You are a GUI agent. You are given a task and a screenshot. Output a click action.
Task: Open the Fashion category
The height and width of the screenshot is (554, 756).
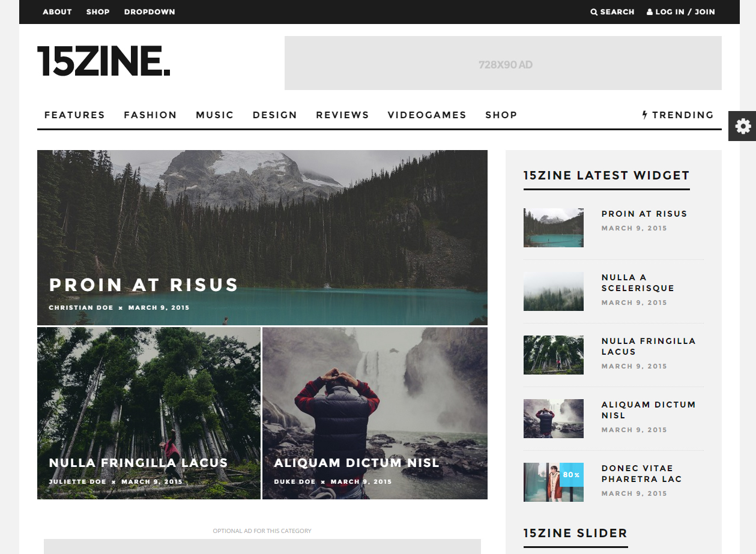click(150, 115)
